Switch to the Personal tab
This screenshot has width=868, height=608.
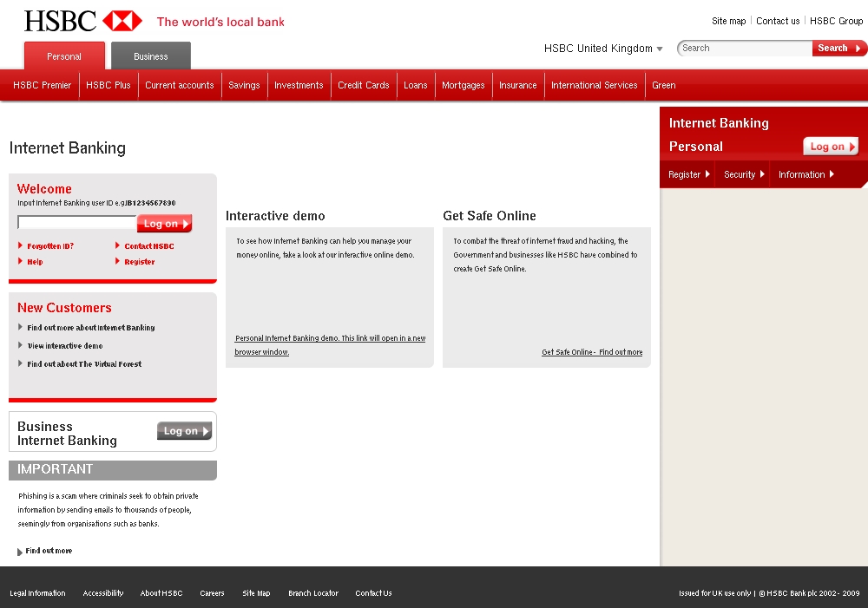[64, 56]
